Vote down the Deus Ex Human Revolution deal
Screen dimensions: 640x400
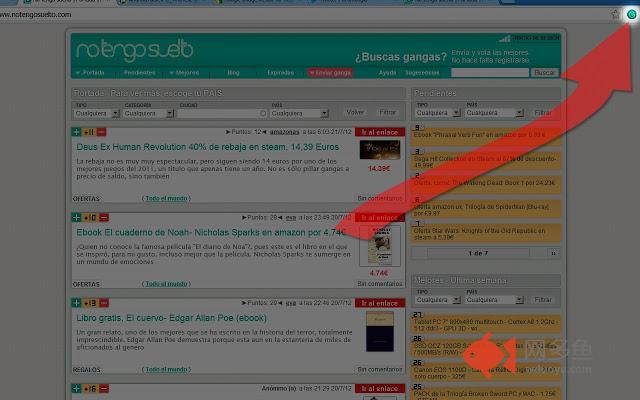pos(102,132)
